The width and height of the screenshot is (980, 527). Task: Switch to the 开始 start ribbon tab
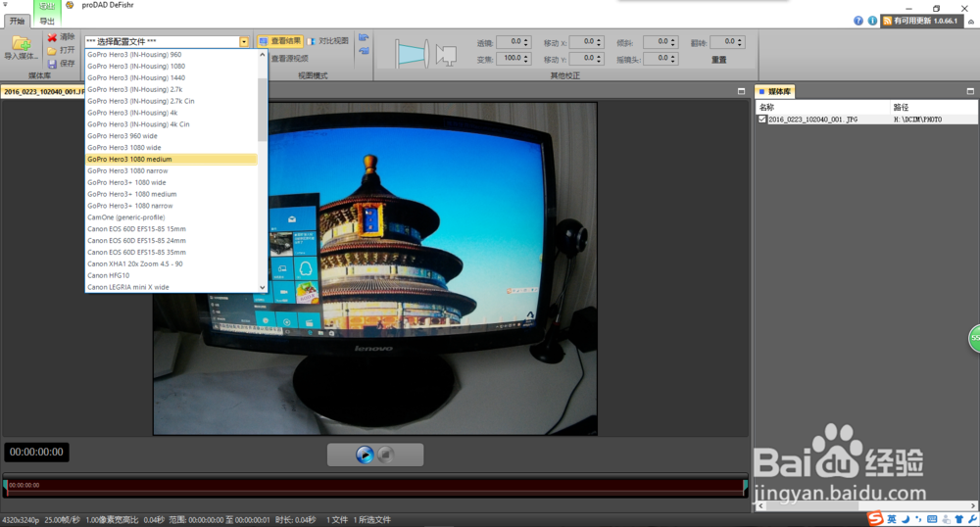[17, 21]
